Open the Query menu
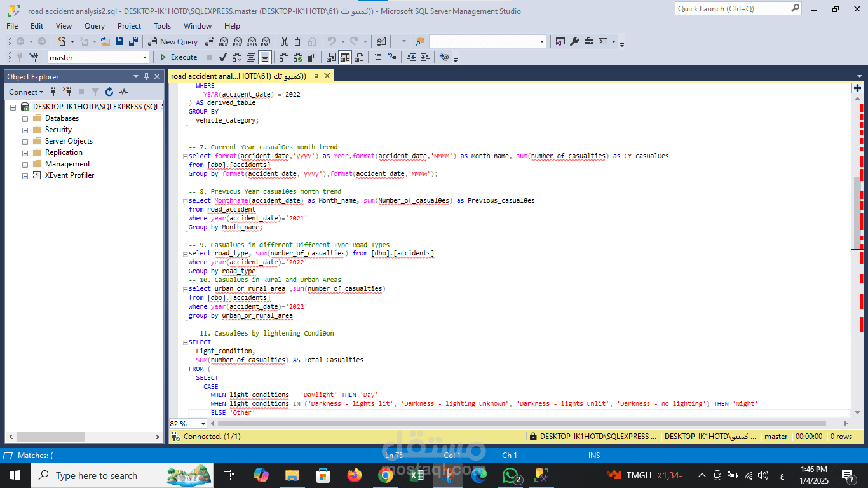 point(95,26)
